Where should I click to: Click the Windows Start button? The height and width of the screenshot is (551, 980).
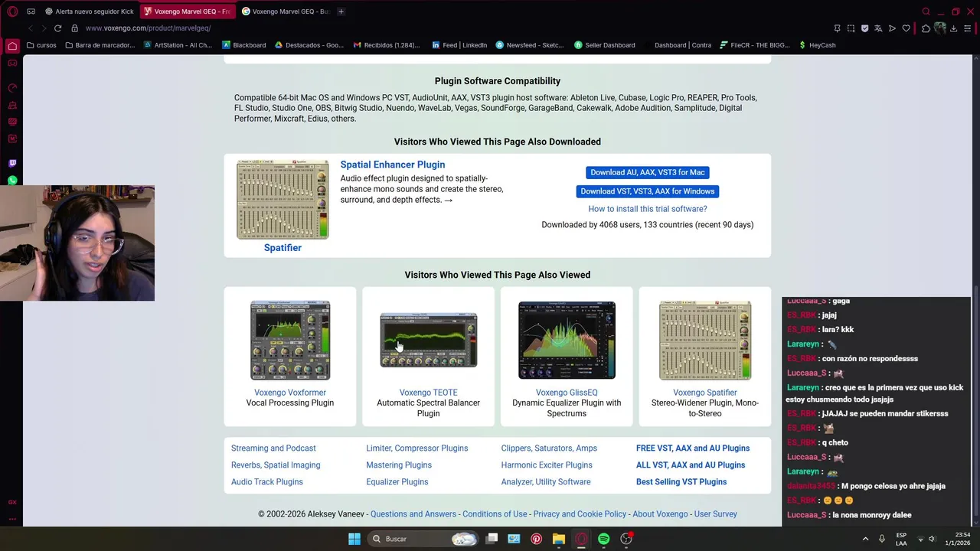pos(354,539)
